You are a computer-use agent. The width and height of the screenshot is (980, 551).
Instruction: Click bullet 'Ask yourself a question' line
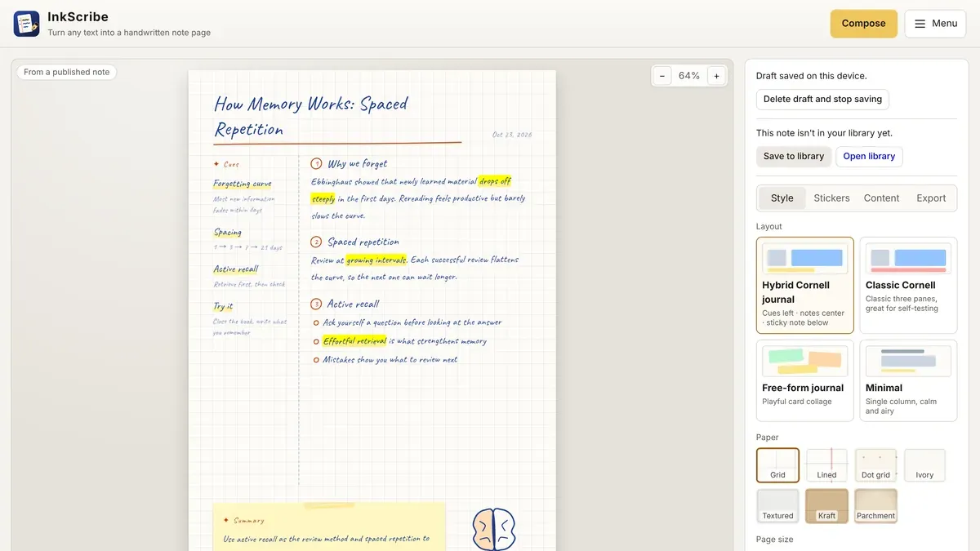pyautogui.click(x=412, y=322)
